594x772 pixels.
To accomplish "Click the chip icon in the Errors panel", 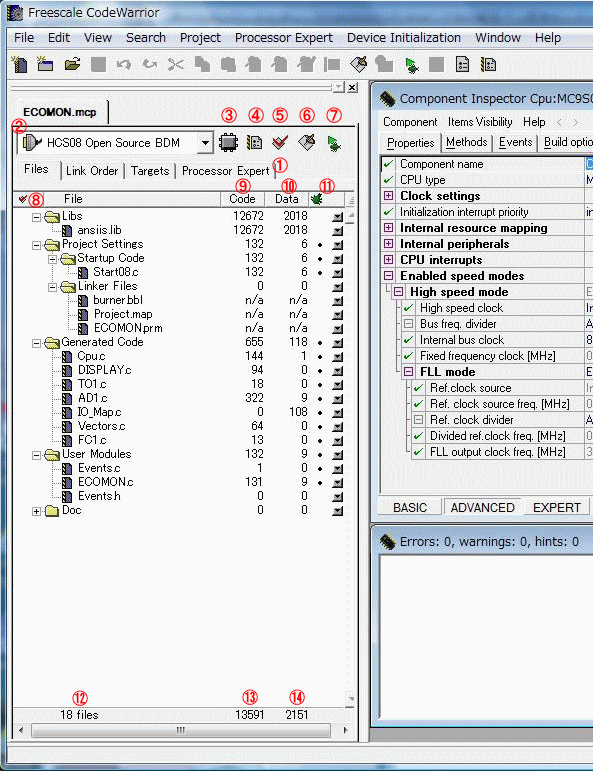I will click(387, 542).
